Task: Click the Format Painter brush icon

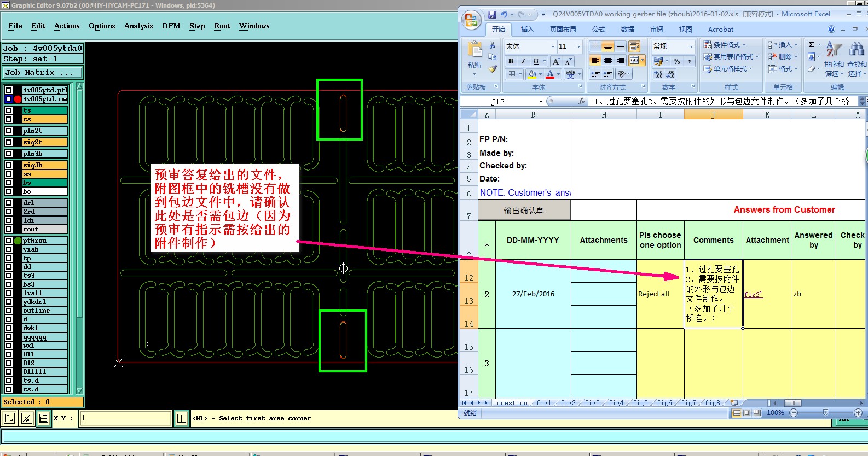Action: coord(493,69)
